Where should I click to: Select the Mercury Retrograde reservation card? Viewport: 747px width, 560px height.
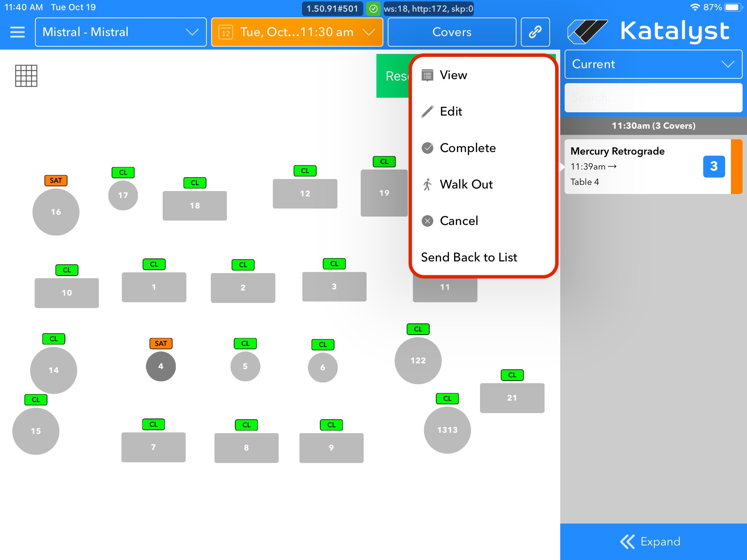pyautogui.click(x=635, y=167)
